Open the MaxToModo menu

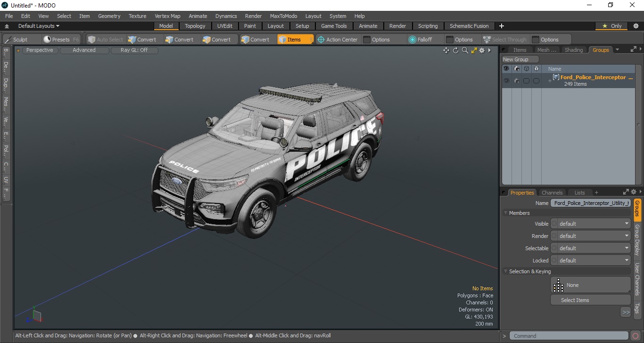[283, 16]
